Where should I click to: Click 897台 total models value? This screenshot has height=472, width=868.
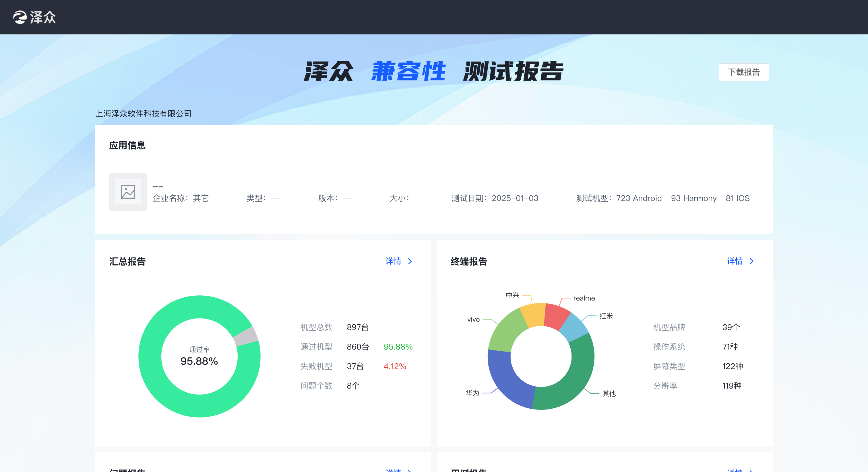pos(358,327)
